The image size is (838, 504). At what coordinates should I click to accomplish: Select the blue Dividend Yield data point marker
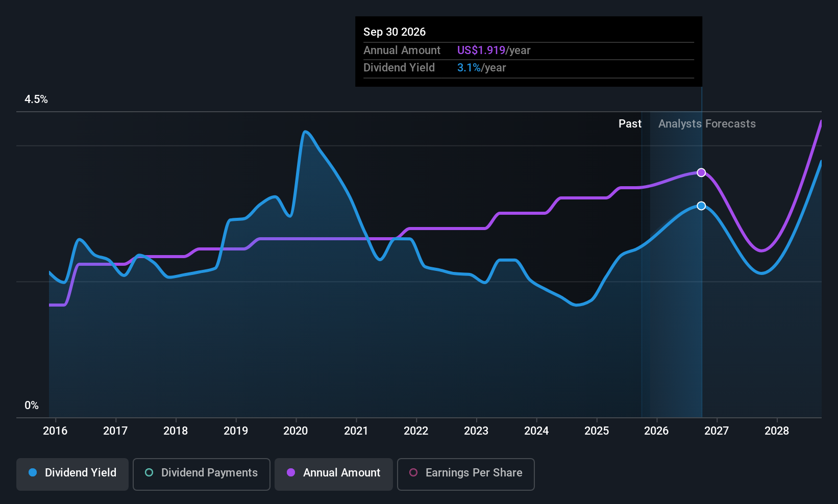point(701,206)
